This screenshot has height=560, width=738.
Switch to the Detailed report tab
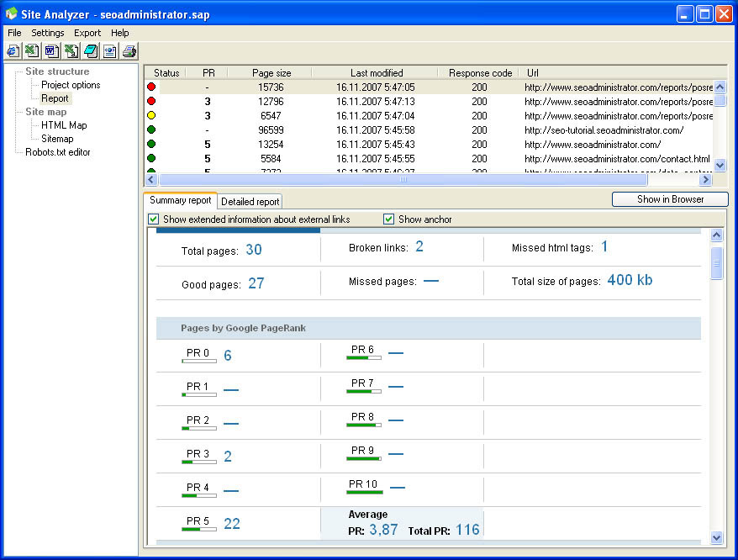tap(250, 202)
